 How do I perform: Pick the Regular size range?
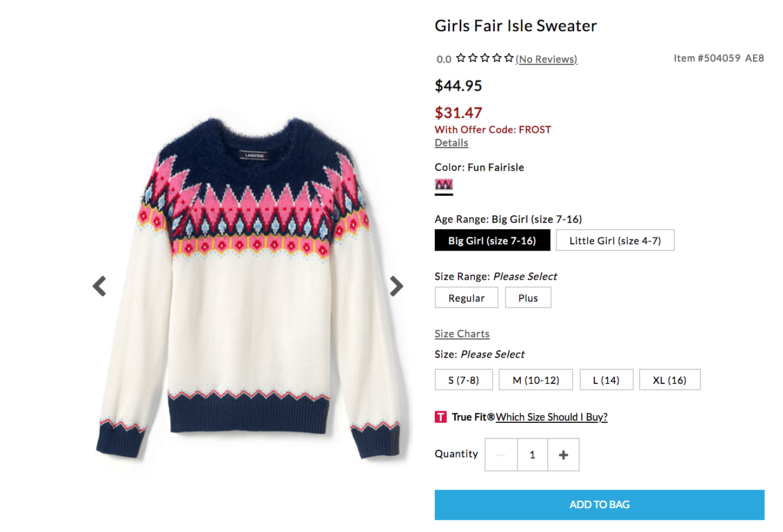tap(466, 298)
